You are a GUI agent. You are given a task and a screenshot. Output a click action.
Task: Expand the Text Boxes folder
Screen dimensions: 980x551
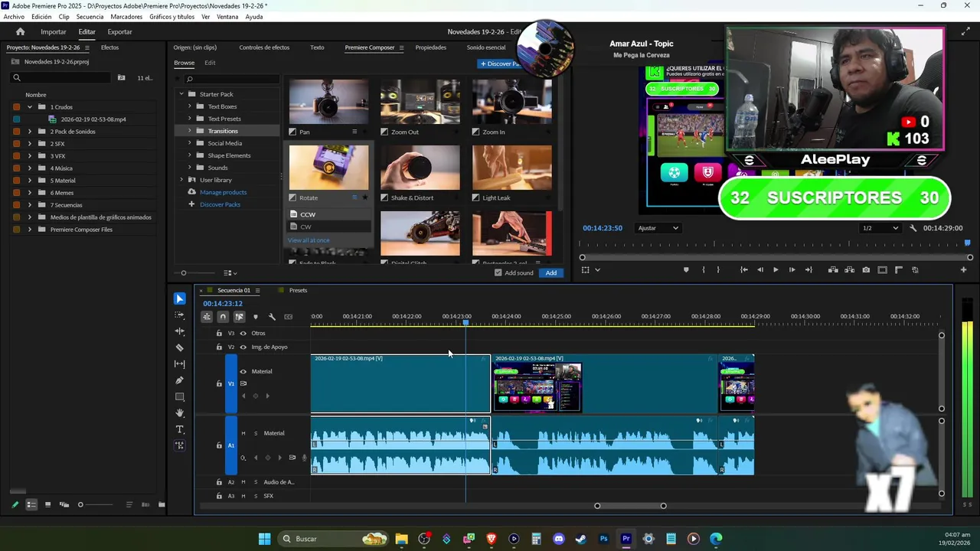point(189,106)
